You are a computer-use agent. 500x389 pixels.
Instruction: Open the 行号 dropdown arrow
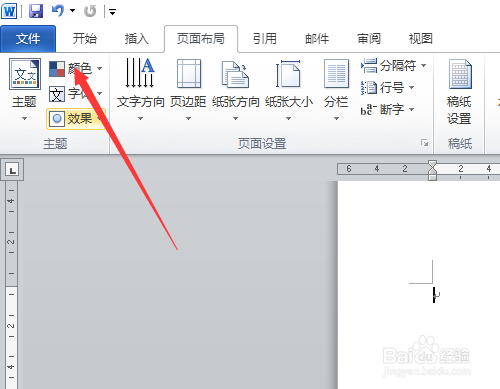tap(412, 88)
